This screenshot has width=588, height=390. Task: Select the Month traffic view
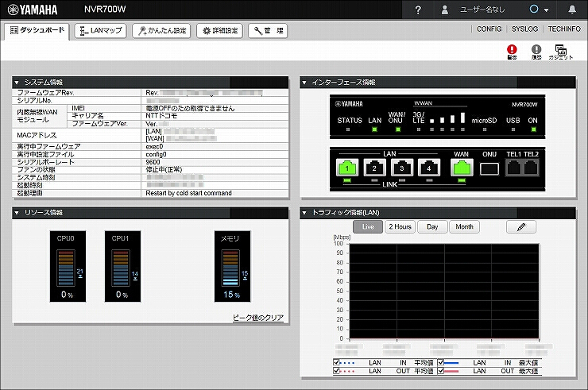[464, 227]
